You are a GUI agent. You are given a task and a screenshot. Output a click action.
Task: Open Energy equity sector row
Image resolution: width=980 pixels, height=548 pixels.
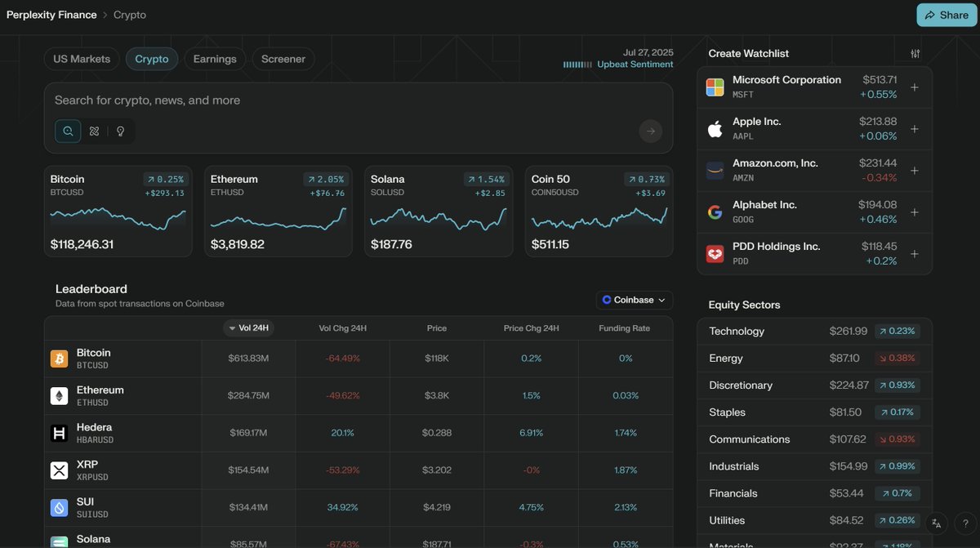click(x=815, y=359)
